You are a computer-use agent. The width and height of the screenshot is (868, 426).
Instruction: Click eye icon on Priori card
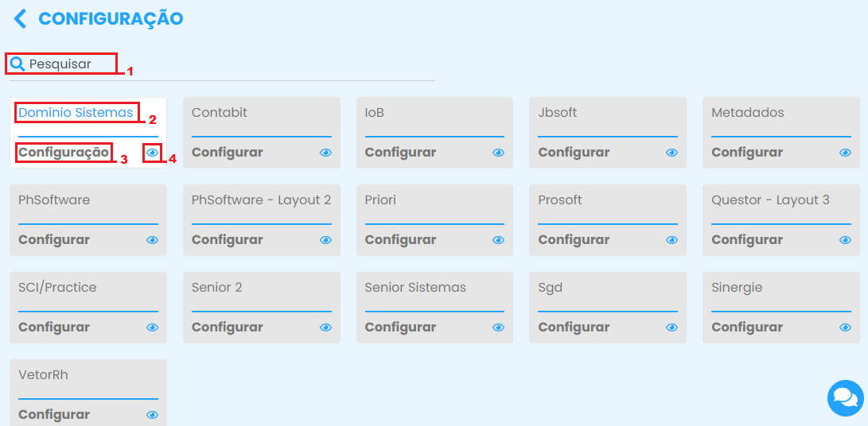point(498,240)
